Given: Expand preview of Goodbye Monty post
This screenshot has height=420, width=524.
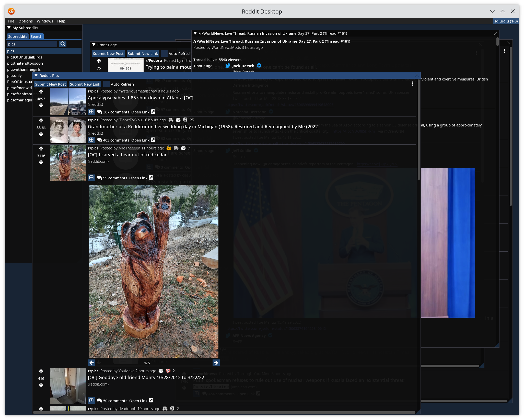Looking at the screenshot, I should 91,400.
